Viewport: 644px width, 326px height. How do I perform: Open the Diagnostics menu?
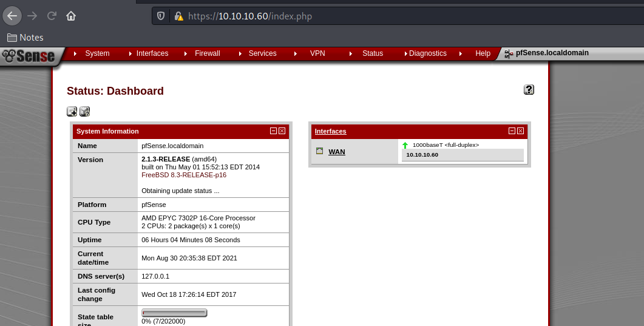pyautogui.click(x=427, y=53)
